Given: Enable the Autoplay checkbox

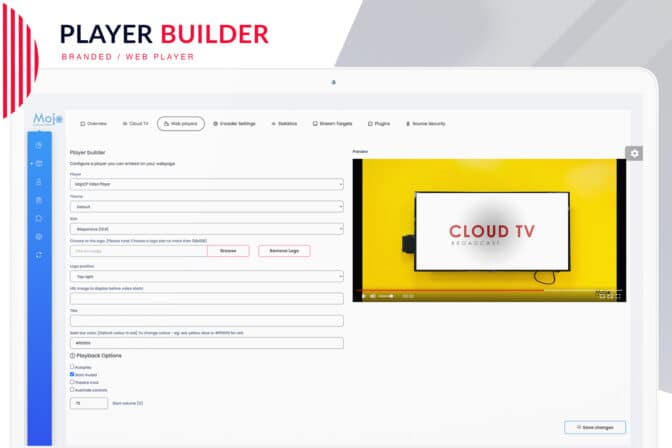Looking at the screenshot, I should pos(72,367).
